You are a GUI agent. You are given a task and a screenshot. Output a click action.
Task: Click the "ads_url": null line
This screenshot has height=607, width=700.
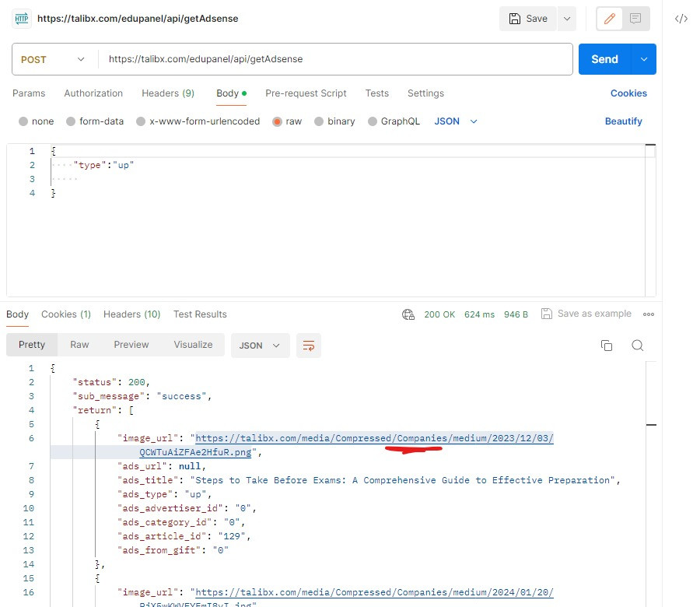coord(162,466)
